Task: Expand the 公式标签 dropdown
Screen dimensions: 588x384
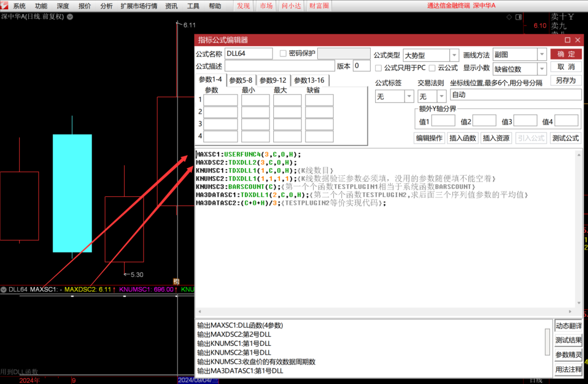Action: 409,96
